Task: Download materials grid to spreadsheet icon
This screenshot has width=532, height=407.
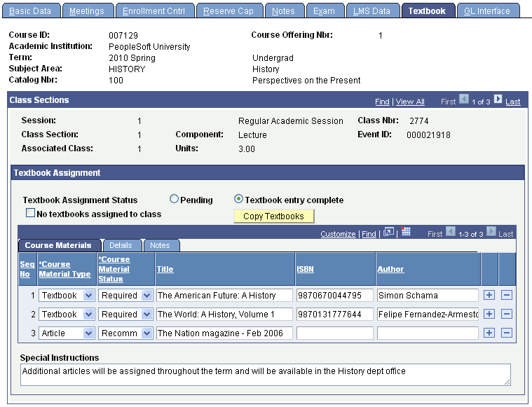Action: 405,231
